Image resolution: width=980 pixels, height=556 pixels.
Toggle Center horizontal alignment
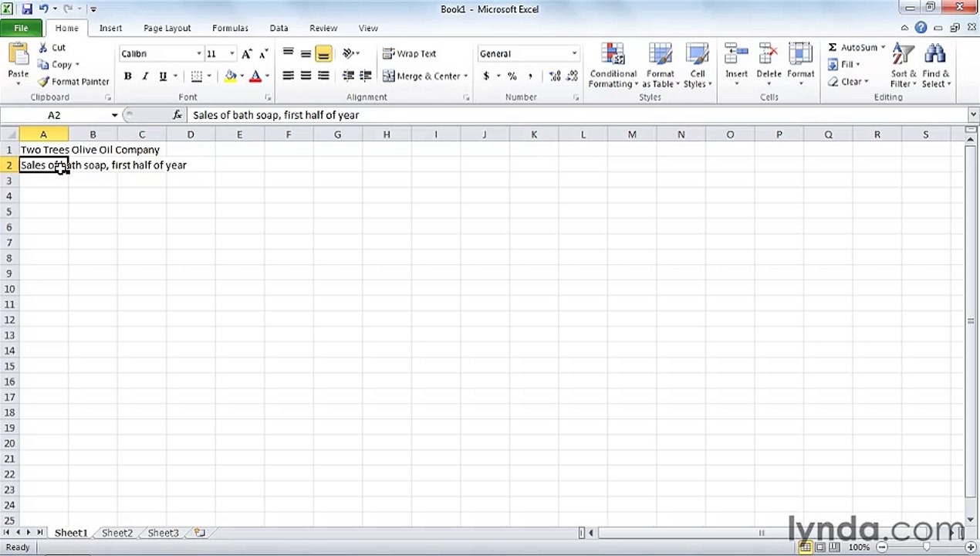tap(306, 76)
